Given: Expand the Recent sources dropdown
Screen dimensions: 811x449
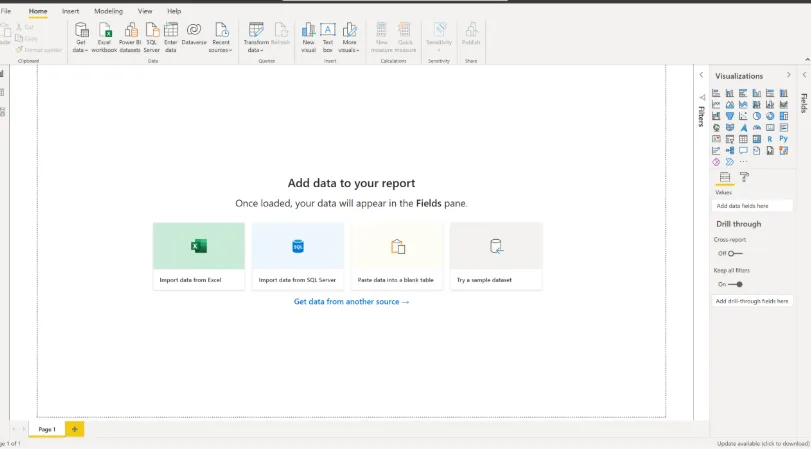Looking at the screenshot, I should point(221,36).
